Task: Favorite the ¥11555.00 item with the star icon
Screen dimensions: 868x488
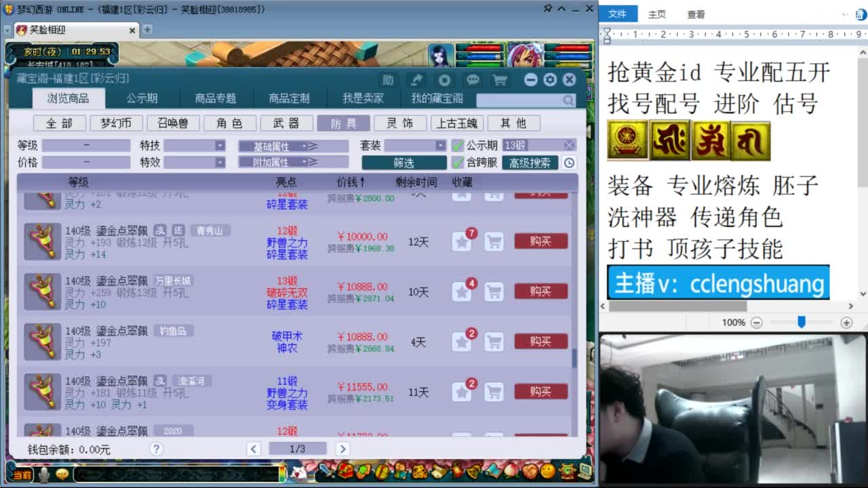Action: (462, 392)
